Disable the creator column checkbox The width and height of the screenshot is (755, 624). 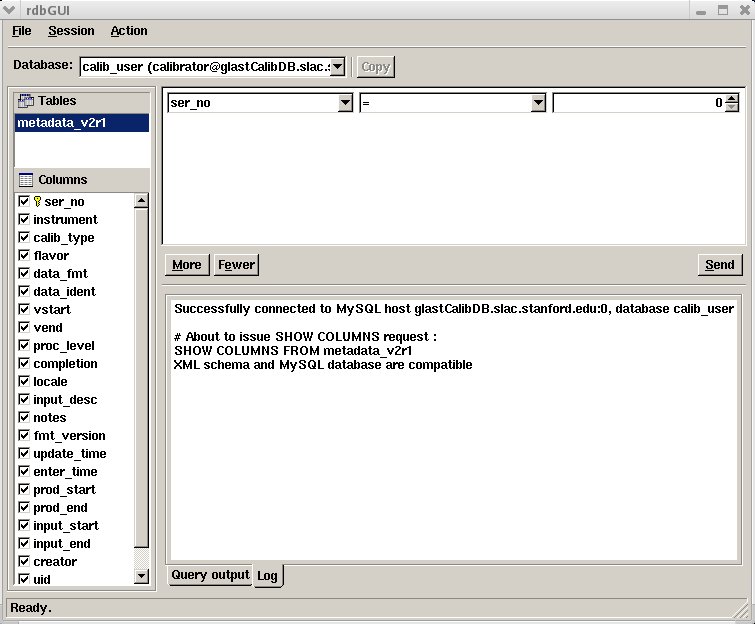(24, 562)
